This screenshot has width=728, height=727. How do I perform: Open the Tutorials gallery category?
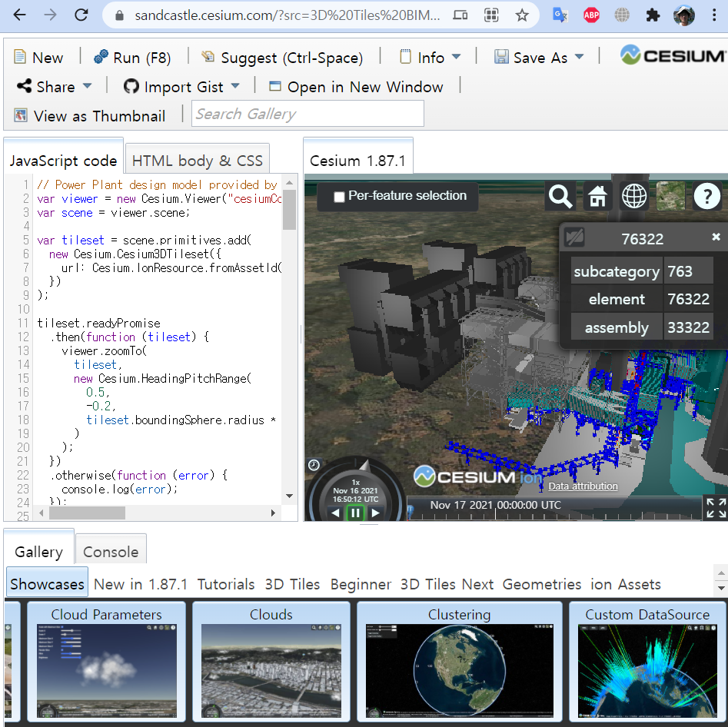point(226,584)
